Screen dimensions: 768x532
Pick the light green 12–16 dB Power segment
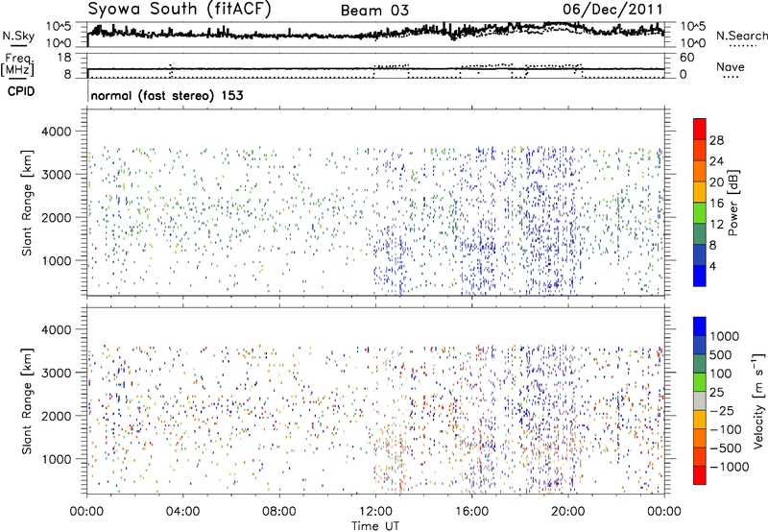pos(700,213)
